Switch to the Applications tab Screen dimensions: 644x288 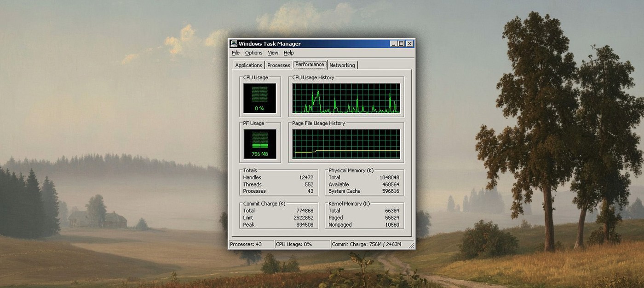(x=248, y=65)
